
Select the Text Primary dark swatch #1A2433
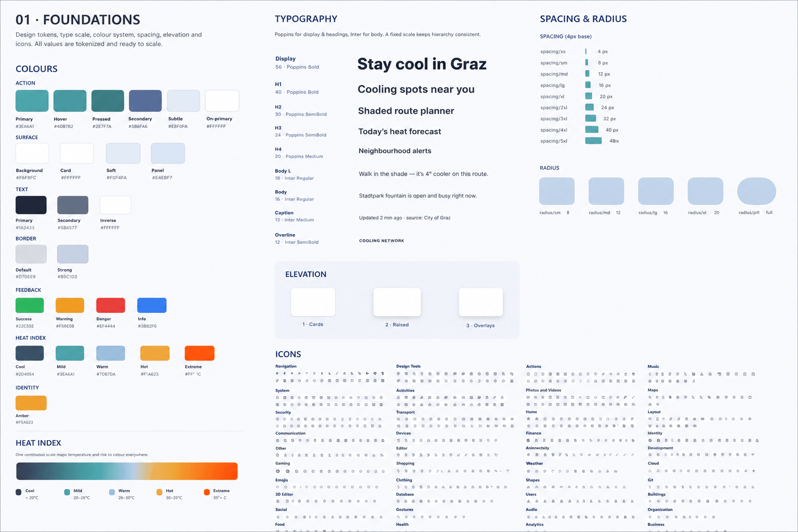pos(31,205)
